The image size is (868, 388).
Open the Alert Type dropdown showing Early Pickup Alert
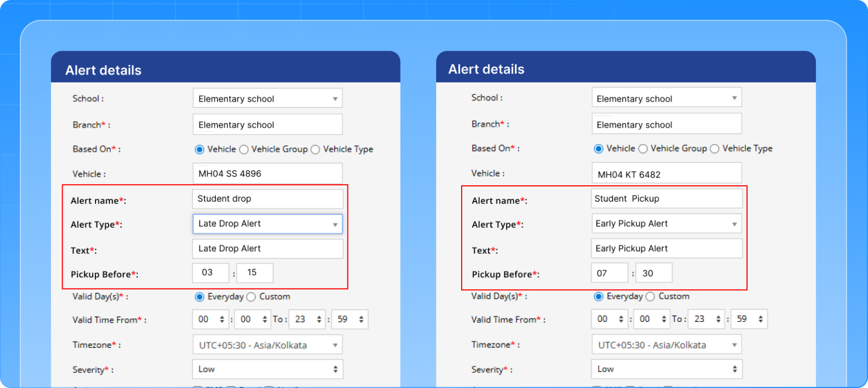coord(666,224)
